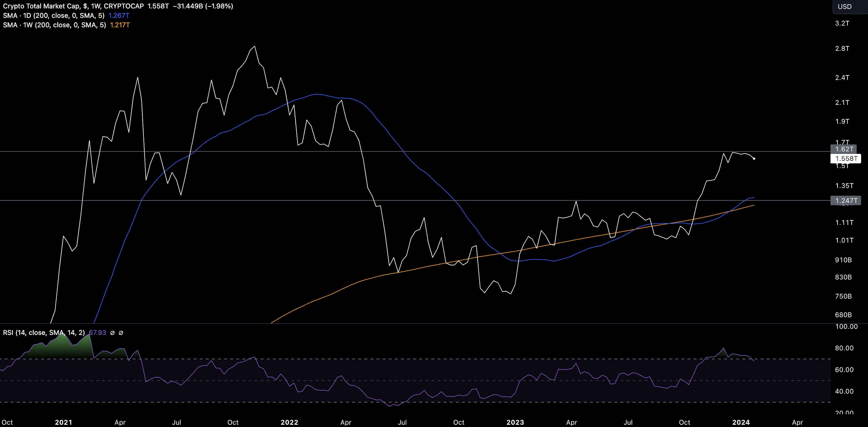Select the 1.247T horizontal line price label
Screen dimensions: 868x427
coord(846,201)
